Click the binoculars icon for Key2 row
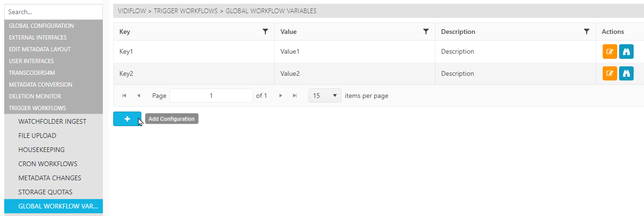 pyautogui.click(x=626, y=73)
